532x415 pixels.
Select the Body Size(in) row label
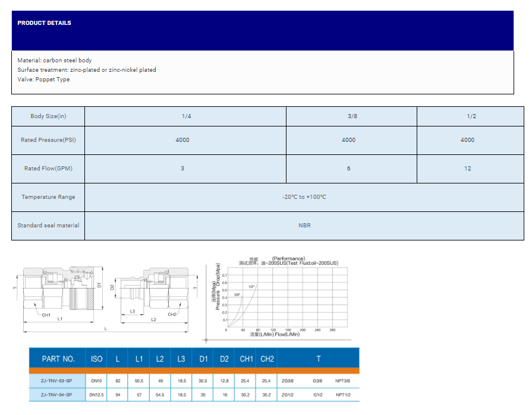[48, 116]
